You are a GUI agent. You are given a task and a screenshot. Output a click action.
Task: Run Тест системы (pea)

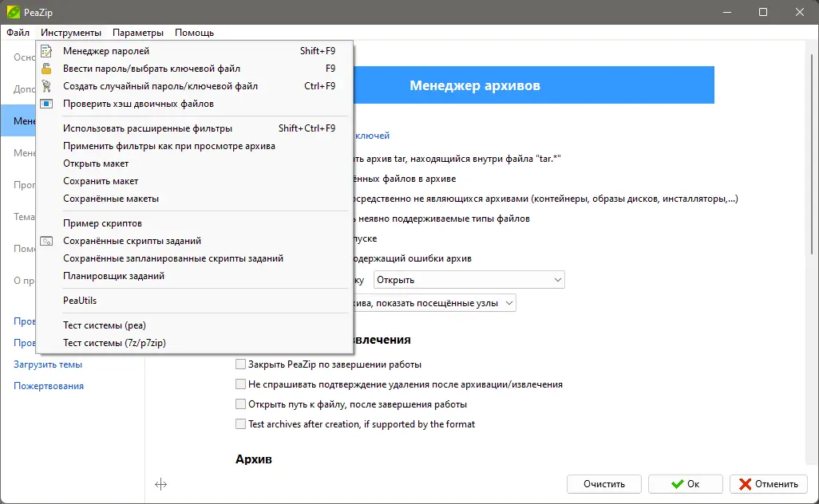194,325
